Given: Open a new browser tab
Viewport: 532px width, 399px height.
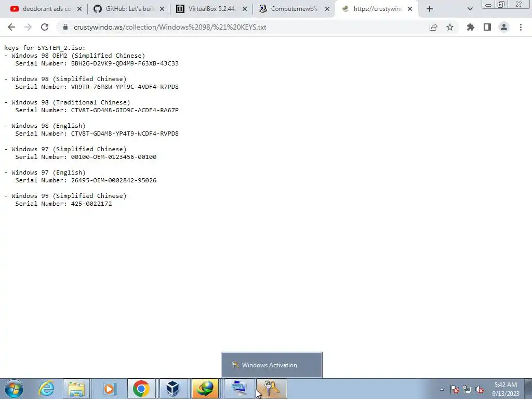Looking at the screenshot, I should [x=430, y=9].
